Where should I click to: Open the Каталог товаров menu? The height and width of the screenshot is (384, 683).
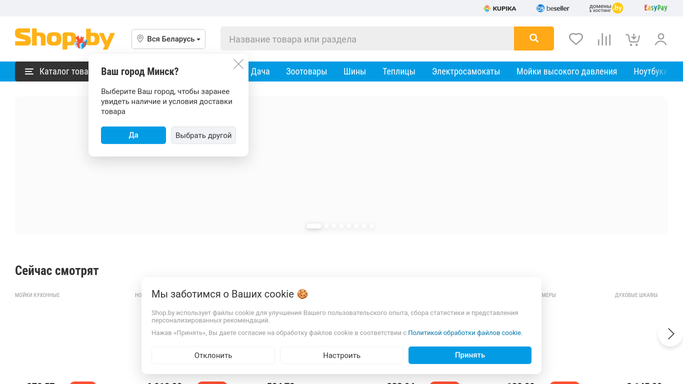click(x=52, y=71)
